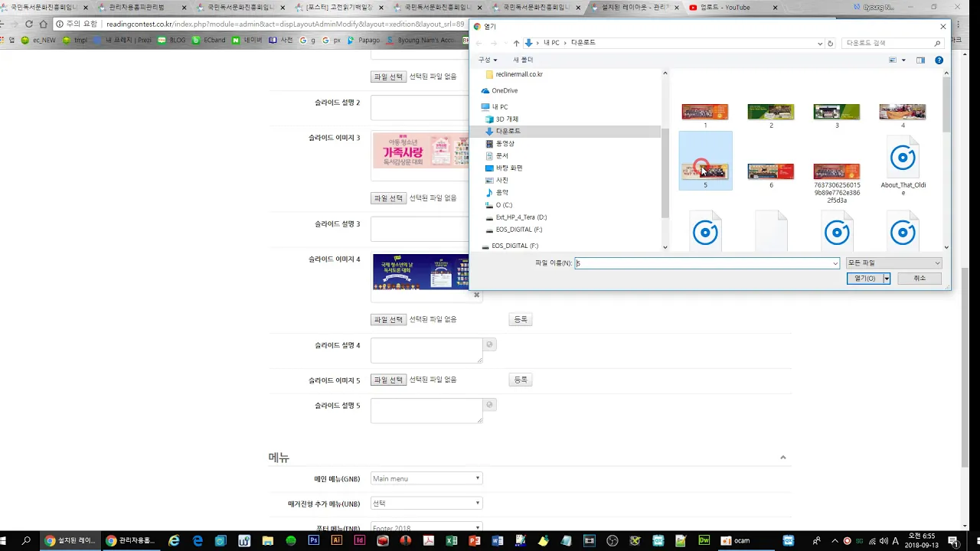Open the split arrow beside 열기 button
The image size is (980, 551).
(887, 279)
